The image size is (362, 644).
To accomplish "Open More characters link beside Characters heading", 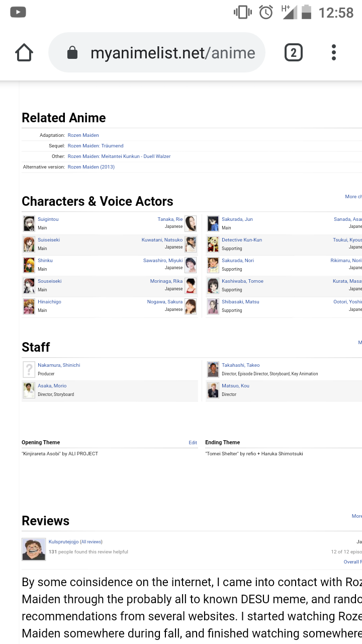I will point(353,197).
